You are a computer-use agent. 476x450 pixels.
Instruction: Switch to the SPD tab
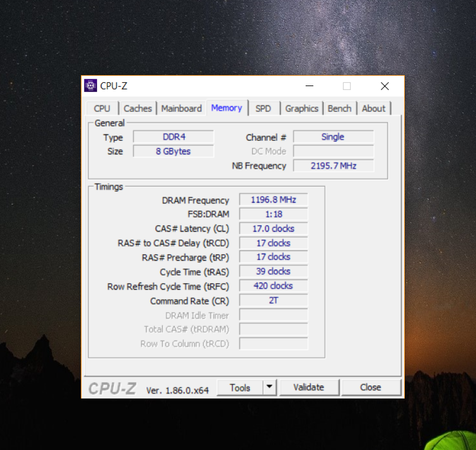[263, 108]
